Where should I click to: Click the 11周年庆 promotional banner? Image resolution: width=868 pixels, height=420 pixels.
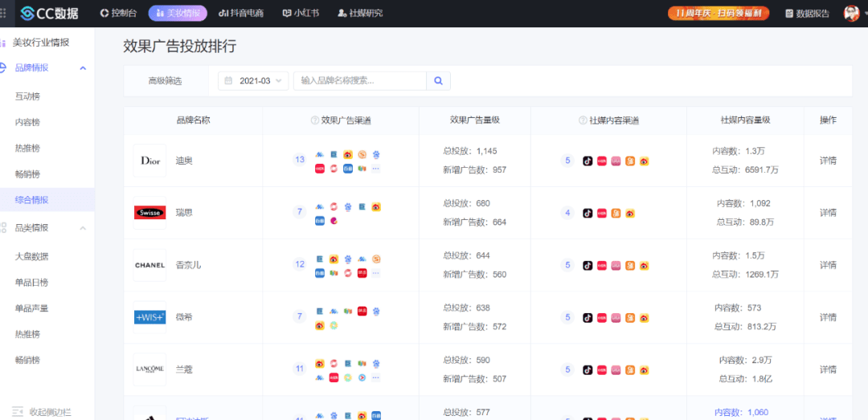tap(719, 14)
